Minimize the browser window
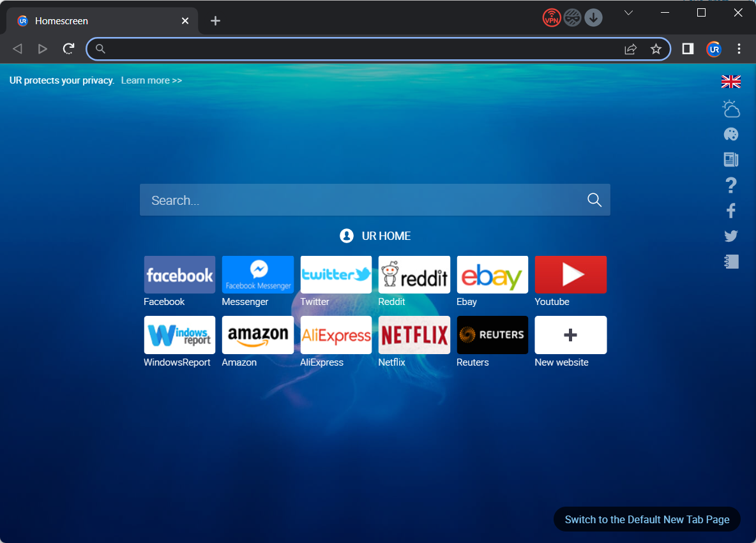Image resolution: width=756 pixels, height=543 pixels. (665, 13)
